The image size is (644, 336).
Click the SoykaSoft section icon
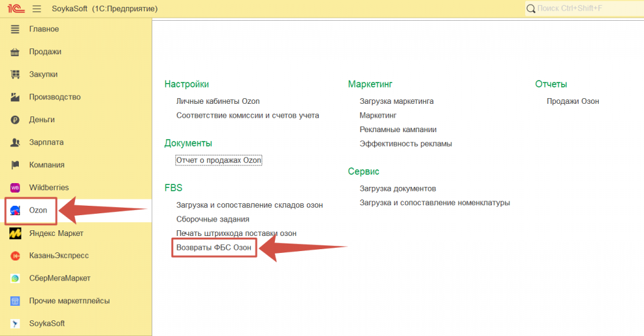(16, 323)
